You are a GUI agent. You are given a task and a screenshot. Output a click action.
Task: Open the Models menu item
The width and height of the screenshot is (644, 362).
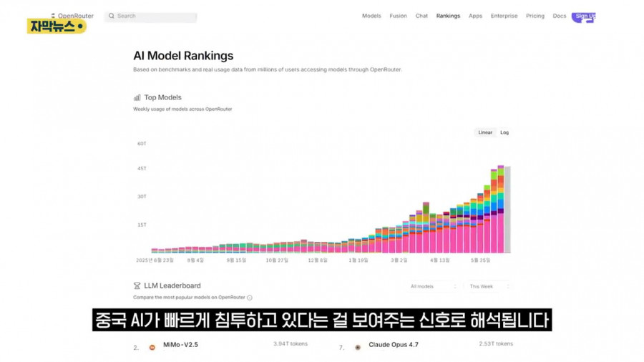point(371,16)
